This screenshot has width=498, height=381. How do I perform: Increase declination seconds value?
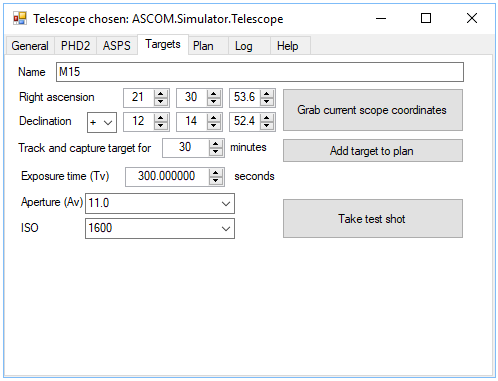coord(267,118)
